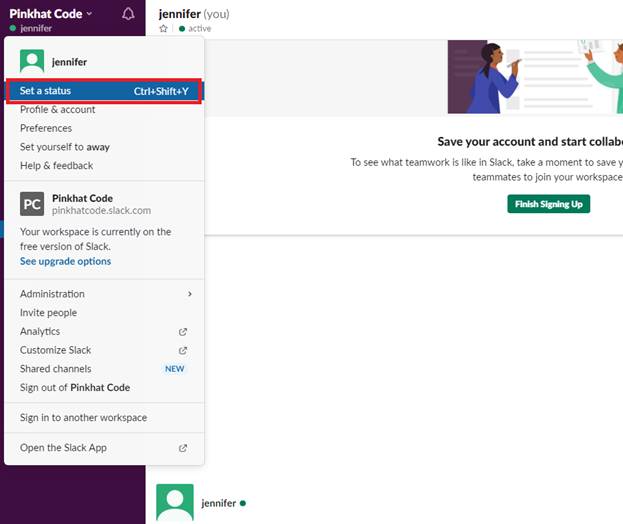Viewport: 623px width, 524px height.
Task: Click the PC workspace icon
Action: (x=32, y=204)
